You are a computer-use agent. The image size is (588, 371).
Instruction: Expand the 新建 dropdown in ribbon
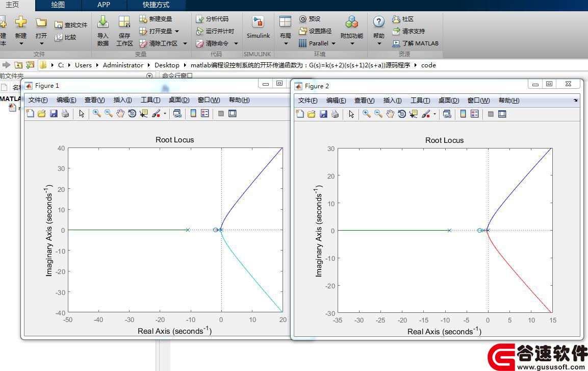(21, 43)
